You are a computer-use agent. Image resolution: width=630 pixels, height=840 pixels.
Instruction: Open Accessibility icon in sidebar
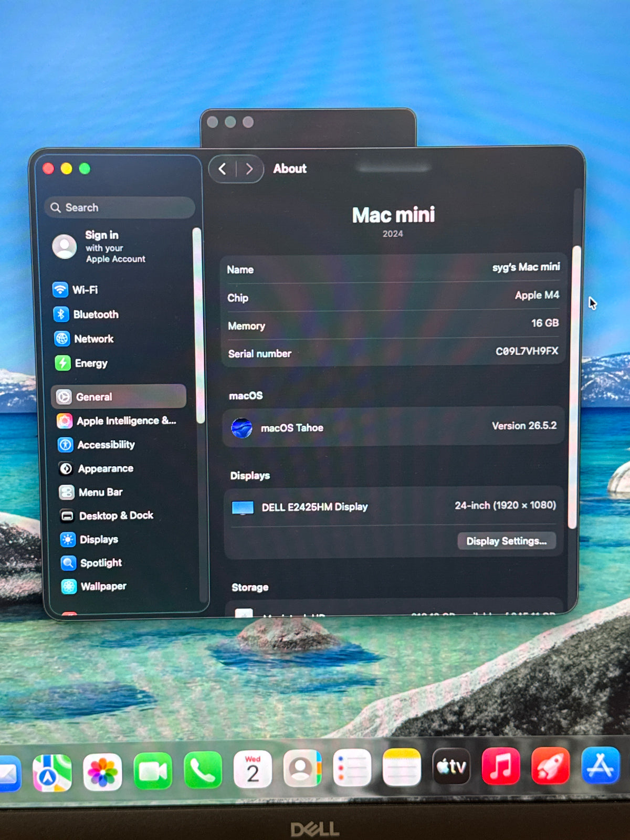click(65, 445)
